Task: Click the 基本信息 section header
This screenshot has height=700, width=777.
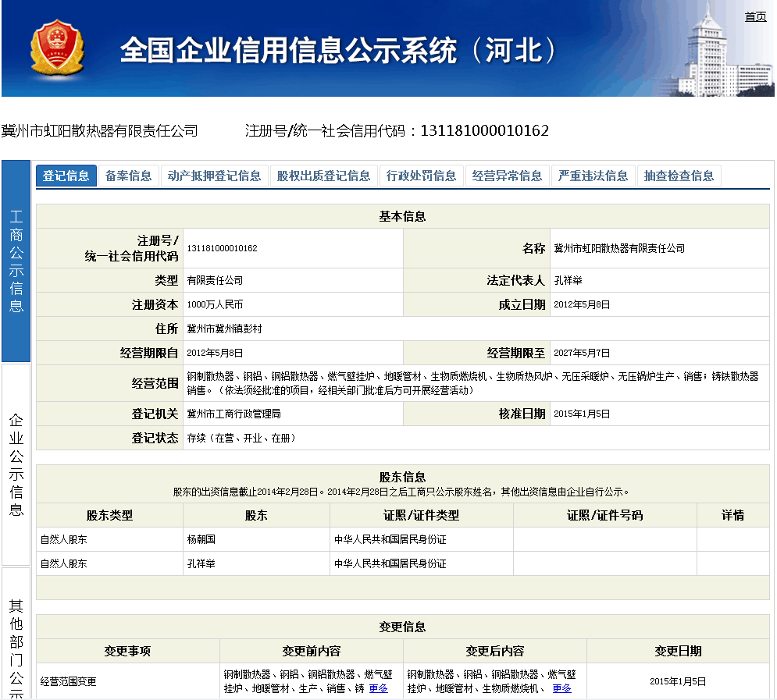Action: click(402, 217)
